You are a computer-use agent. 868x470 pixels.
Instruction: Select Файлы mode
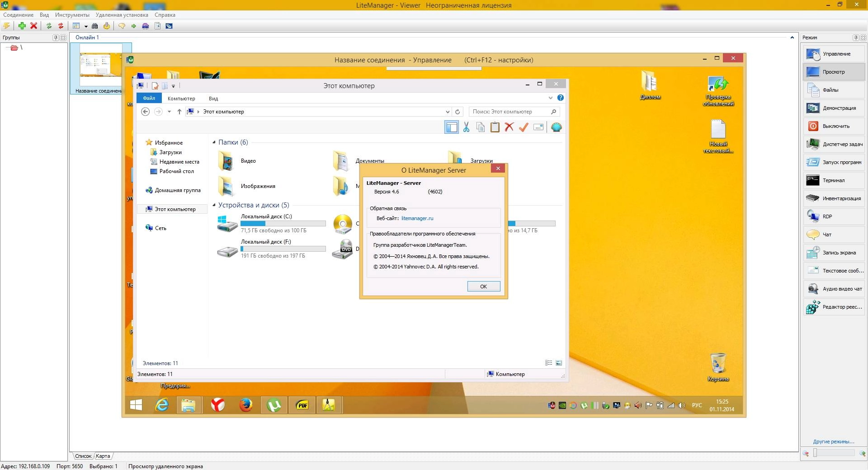click(x=834, y=90)
